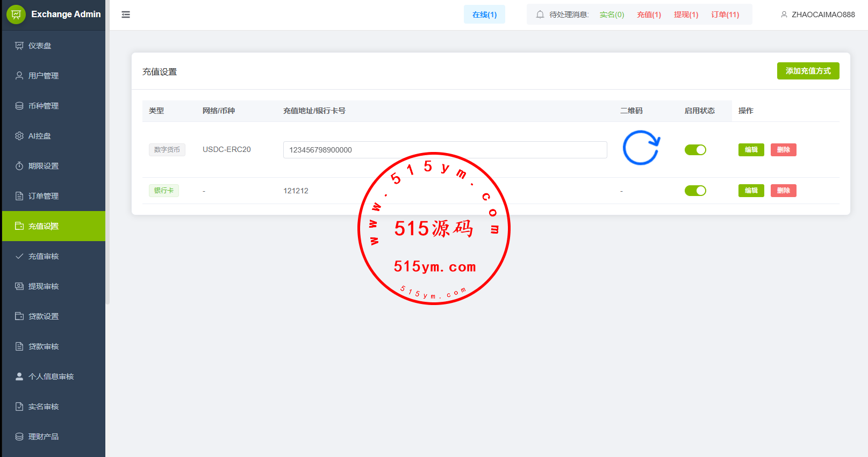Disable the USDC-ERC20 enable status toggle

coord(695,150)
